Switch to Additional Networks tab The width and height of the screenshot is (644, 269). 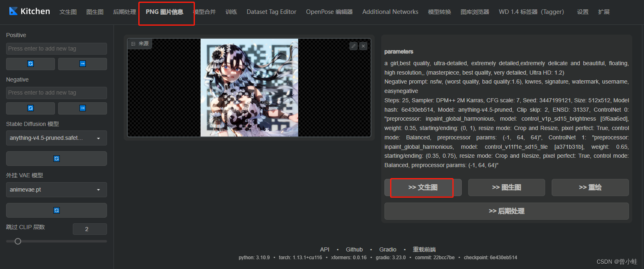[390, 12]
